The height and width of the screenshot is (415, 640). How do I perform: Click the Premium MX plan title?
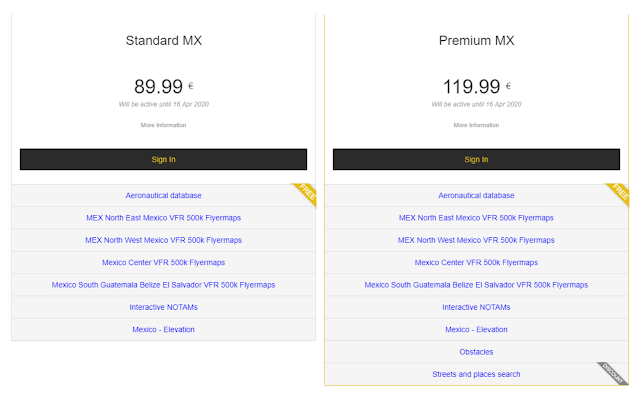[x=476, y=41]
